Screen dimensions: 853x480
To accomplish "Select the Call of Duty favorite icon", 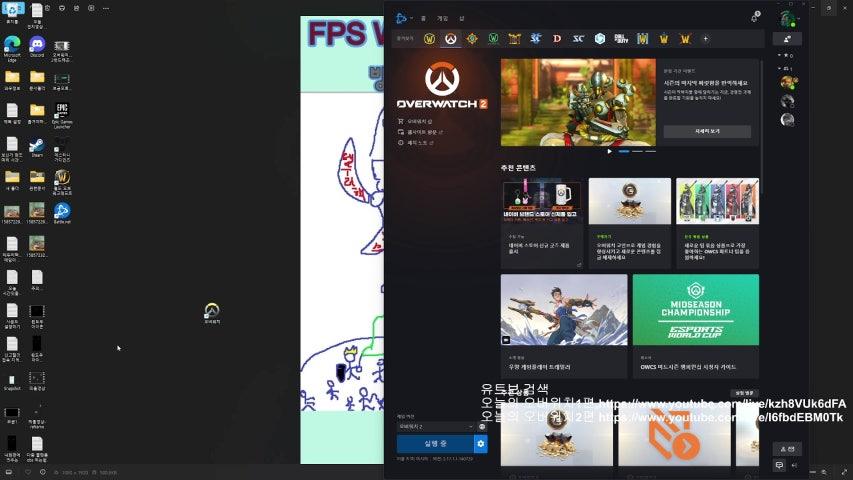I will coord(621,39).
